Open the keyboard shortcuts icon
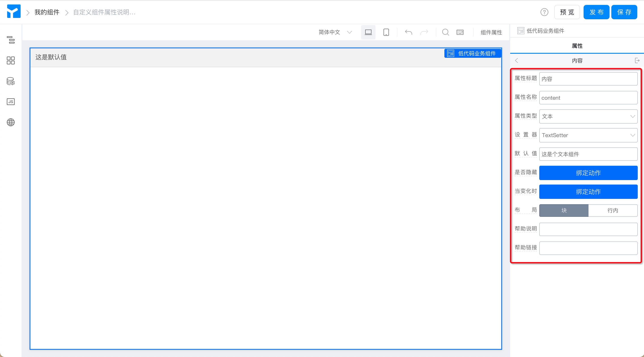644x357 pixels. click(460, 32)
